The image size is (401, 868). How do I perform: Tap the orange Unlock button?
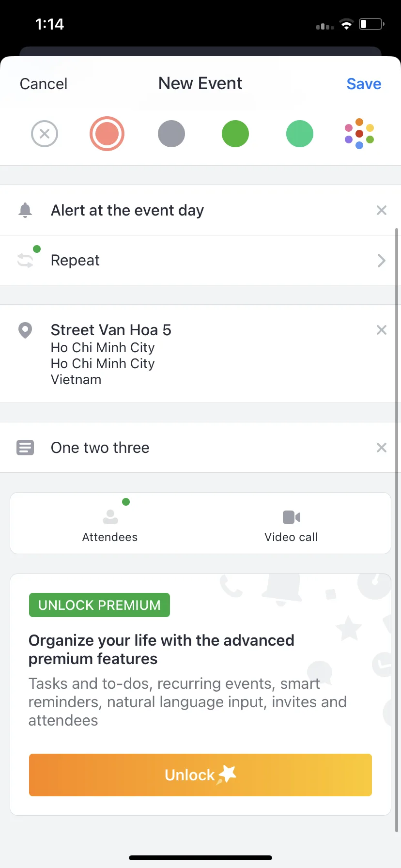tap(200, 775)
